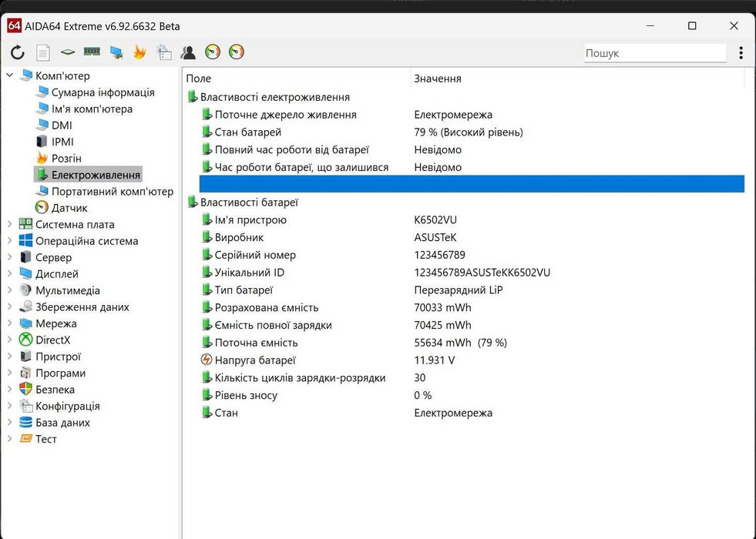
Task: Click the CPU chip toolbar icon
Action: pos(68,53)
